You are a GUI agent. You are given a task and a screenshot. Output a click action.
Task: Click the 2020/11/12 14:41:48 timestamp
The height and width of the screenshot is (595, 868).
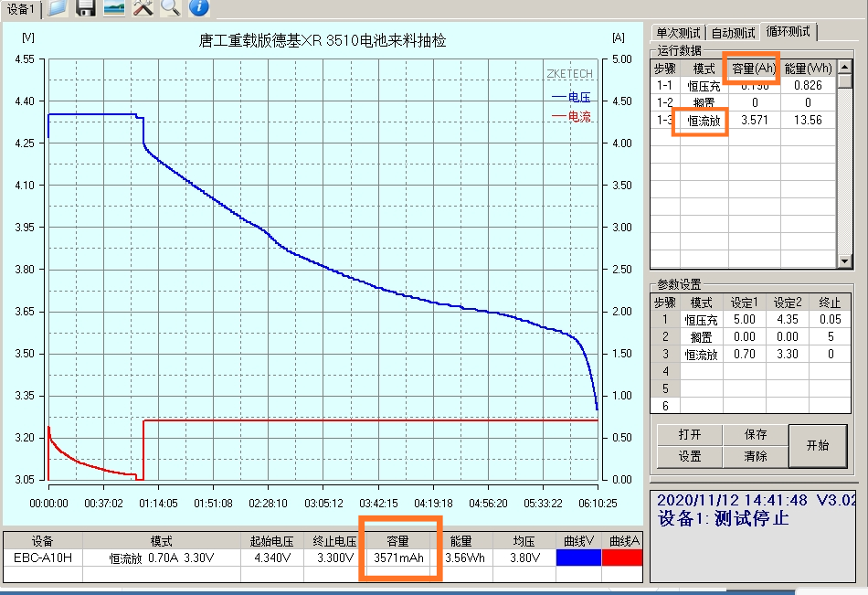733,500
